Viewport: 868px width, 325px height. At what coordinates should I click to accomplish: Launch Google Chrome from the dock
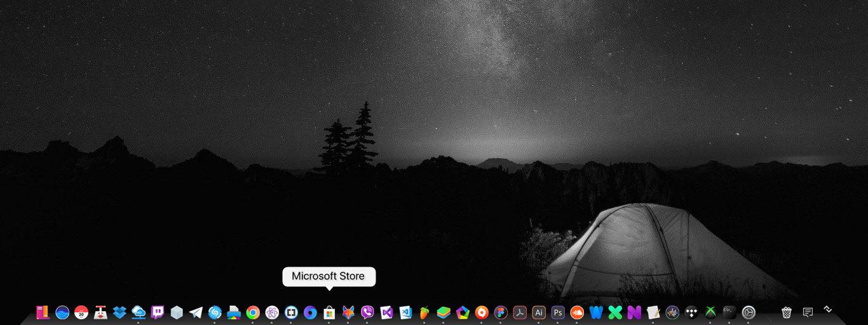click(x=253, y=312)
